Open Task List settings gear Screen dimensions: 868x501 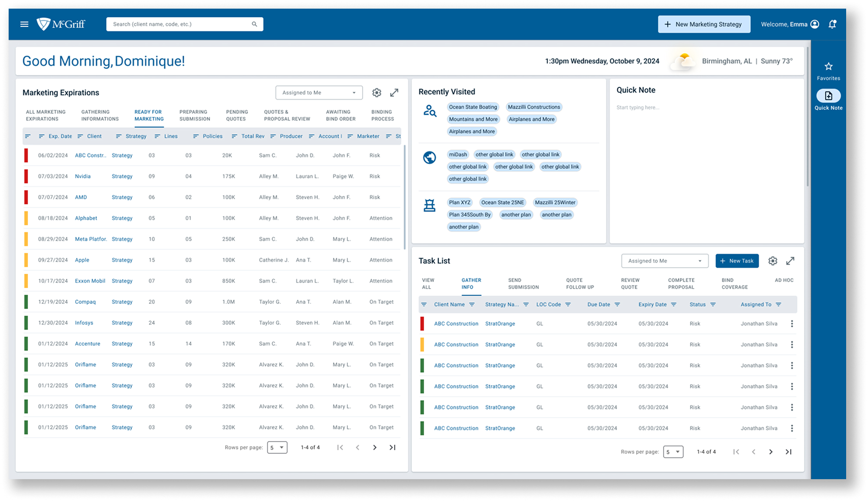(x=772, y=261)
